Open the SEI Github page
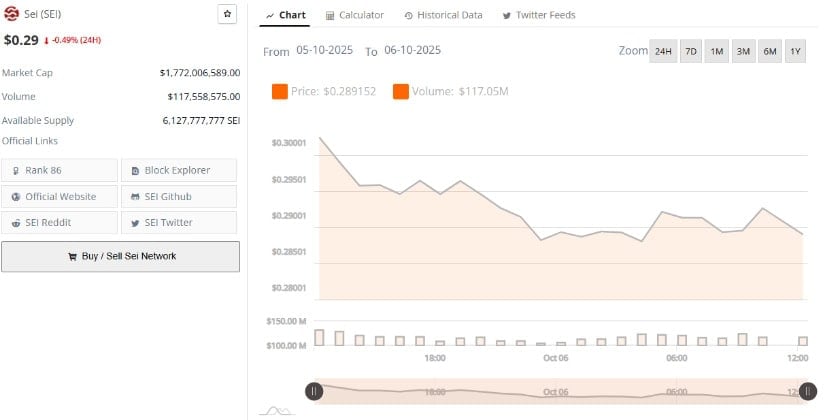825x420 pixels. (178, 196)
